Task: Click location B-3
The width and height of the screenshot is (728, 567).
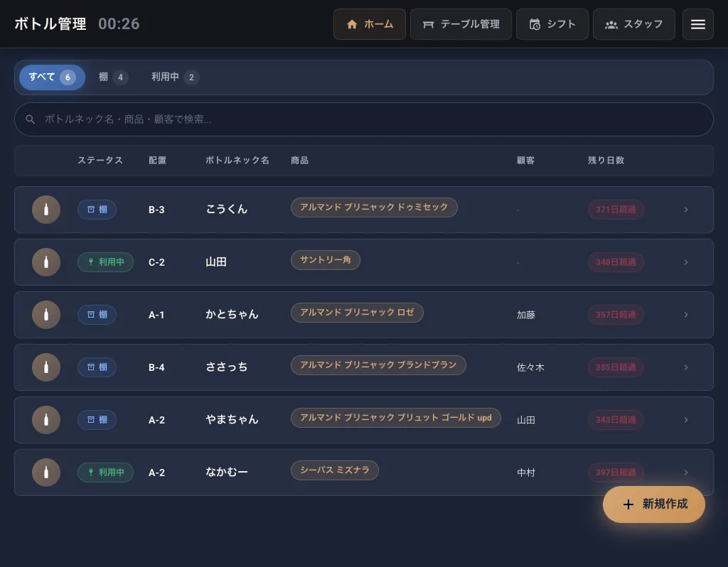Action: 156,210
